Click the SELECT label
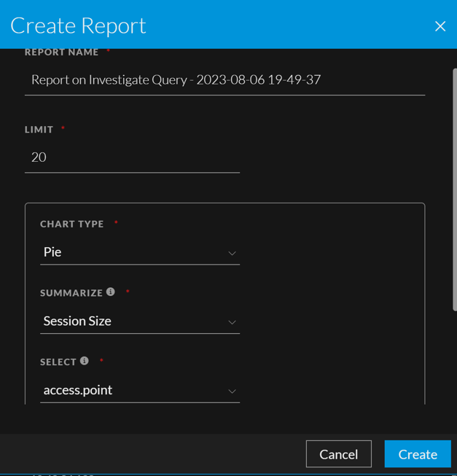Screen dimensions: 457x476 pyautogui.click(x=58, y=362)
